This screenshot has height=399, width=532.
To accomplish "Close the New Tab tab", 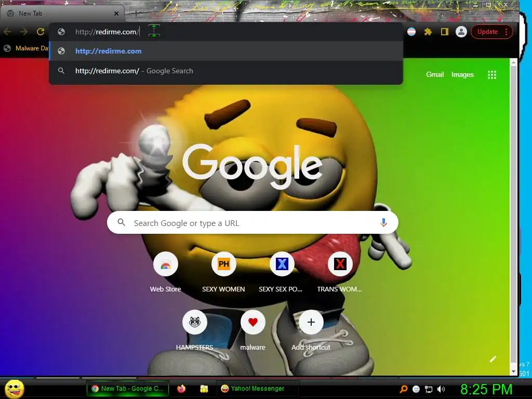I will click(116, 14).
